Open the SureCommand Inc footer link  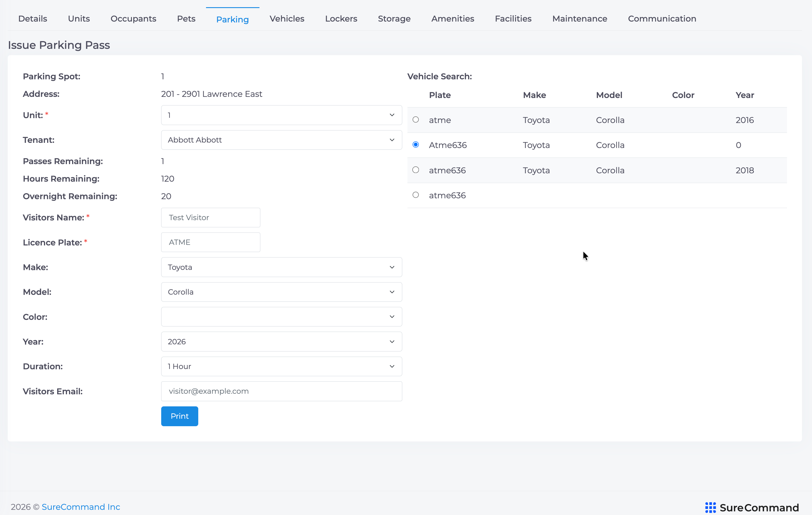(80, 507)
